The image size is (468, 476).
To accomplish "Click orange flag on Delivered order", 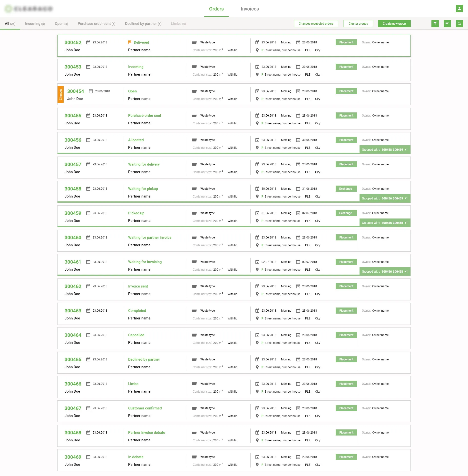I will 130,42.
